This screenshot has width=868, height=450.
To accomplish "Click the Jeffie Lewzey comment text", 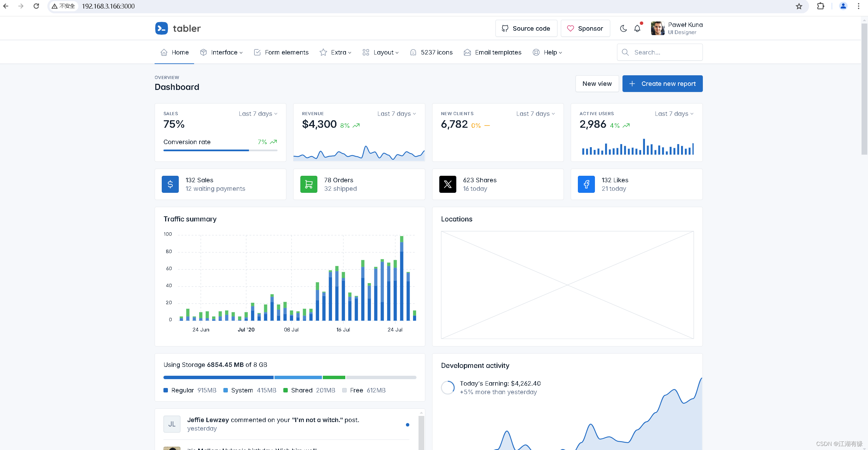I will pyautogui.click(x=273, y=420).
